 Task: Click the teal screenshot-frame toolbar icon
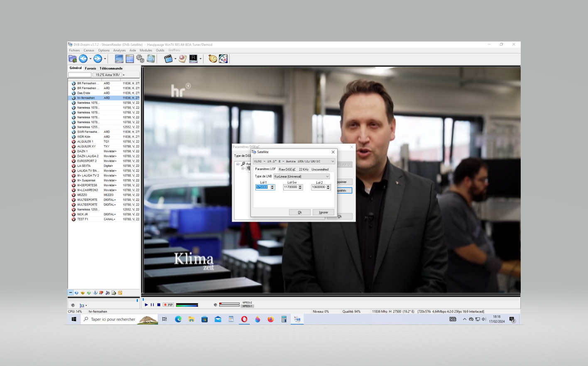pos(151,59)
